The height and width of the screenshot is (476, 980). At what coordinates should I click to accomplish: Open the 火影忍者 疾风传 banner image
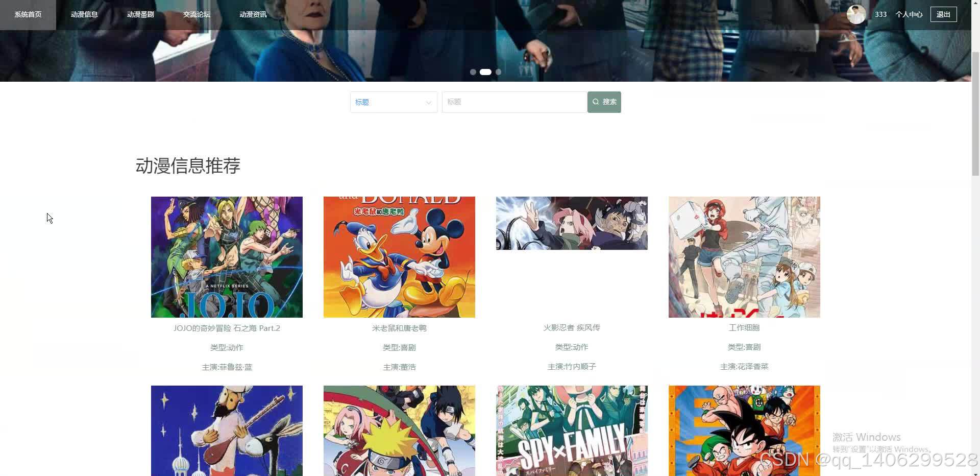[572, 223]
